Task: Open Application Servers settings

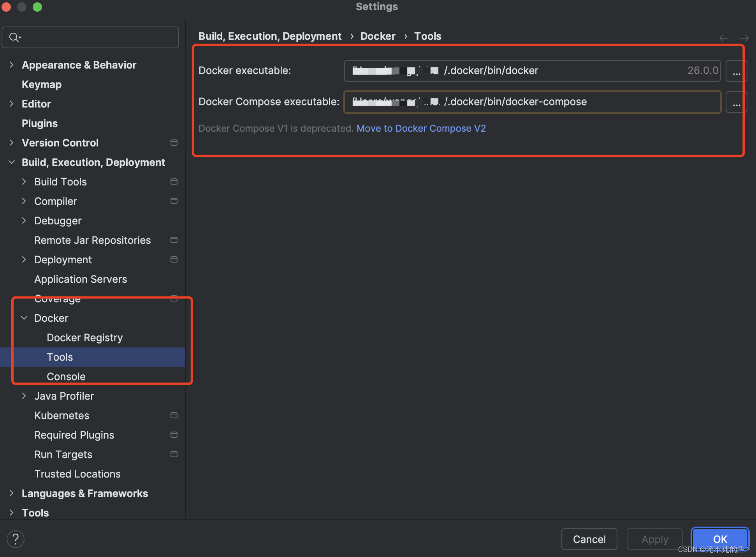Action: 81,279
